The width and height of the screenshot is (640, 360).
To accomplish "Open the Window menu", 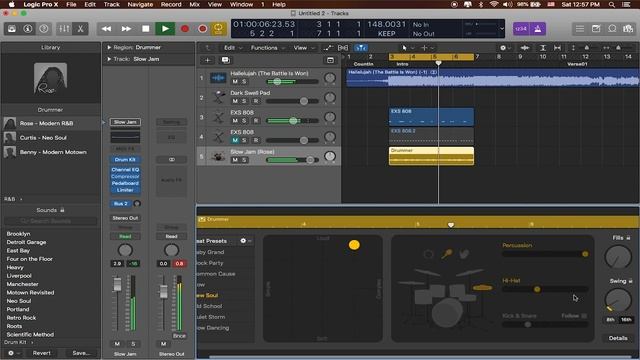I will tap(241, 4).
